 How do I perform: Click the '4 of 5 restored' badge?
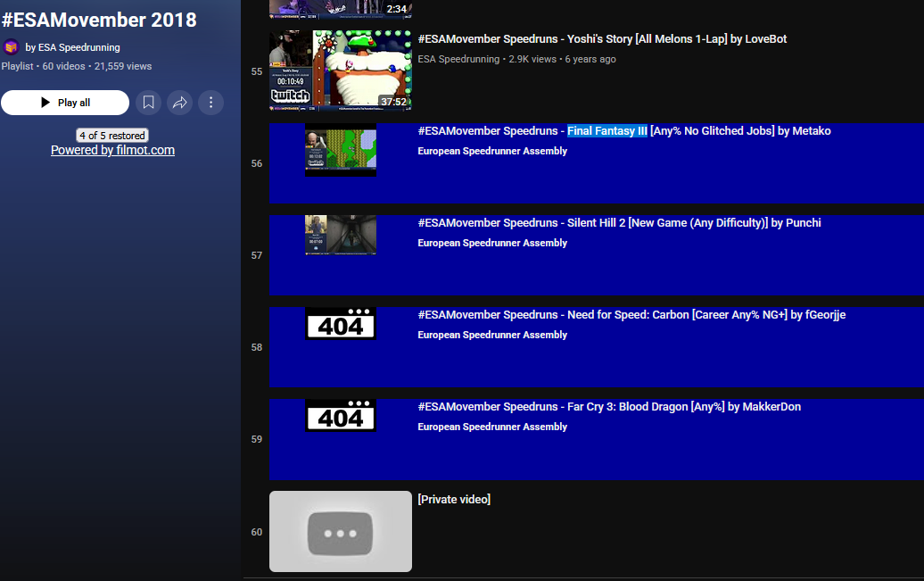click(112, 136)
